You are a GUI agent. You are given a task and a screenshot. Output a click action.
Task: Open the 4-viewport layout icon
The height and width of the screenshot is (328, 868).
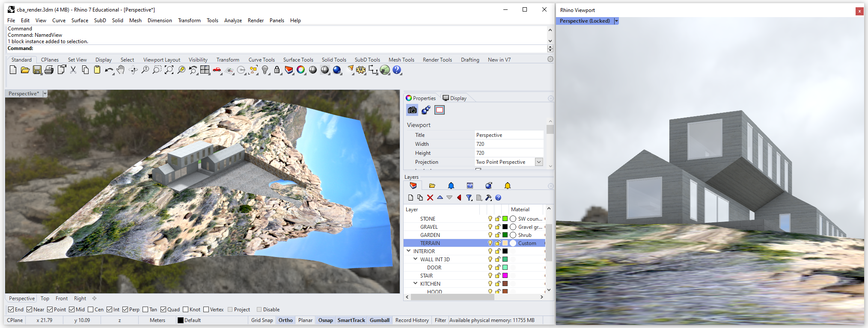tap(205, 70)
